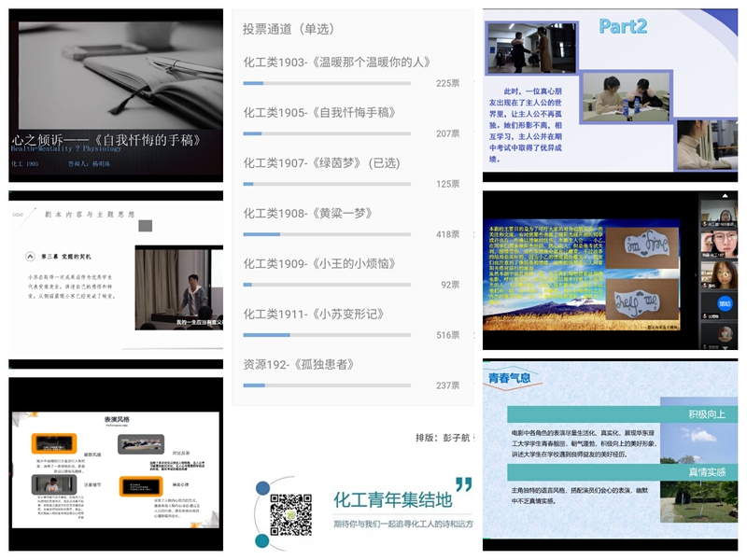Click the orange-framed 幽默风趣 image in slide

[x=55, y=443]
